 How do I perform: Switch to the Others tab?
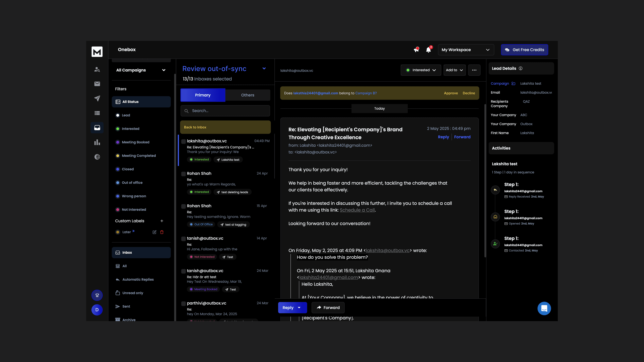pyautogui.click(x=248, y=95)
